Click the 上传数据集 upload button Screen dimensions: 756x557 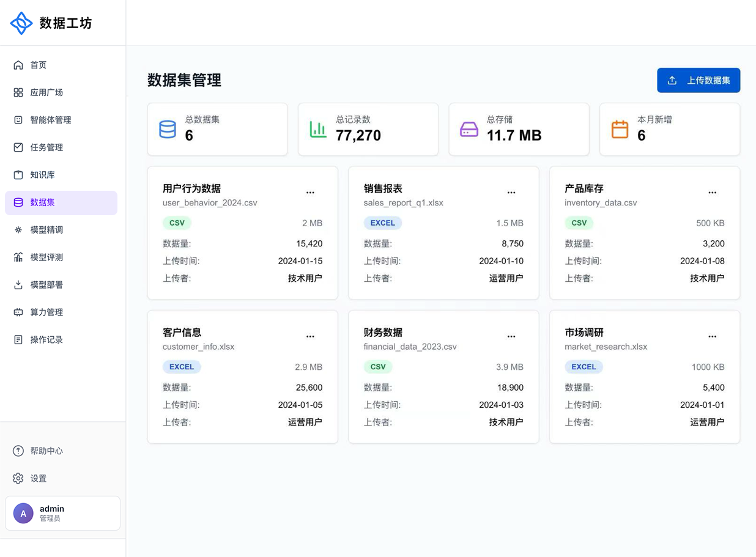click(699, 80)
